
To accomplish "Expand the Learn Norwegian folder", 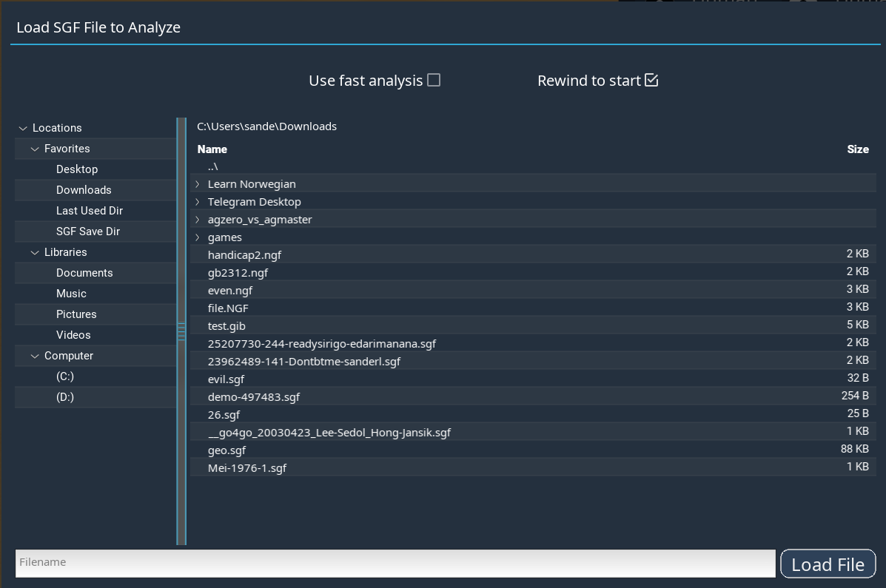I will click(x=197, y=183).
